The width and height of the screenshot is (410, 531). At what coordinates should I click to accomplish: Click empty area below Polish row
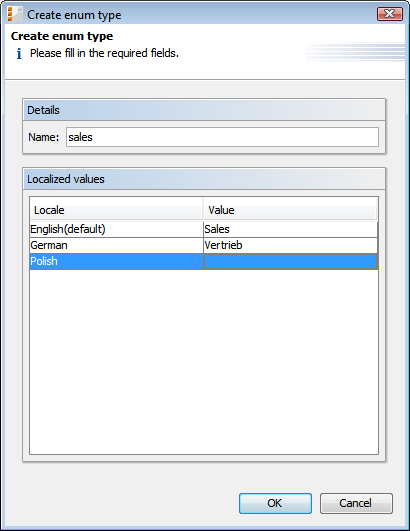204,362
